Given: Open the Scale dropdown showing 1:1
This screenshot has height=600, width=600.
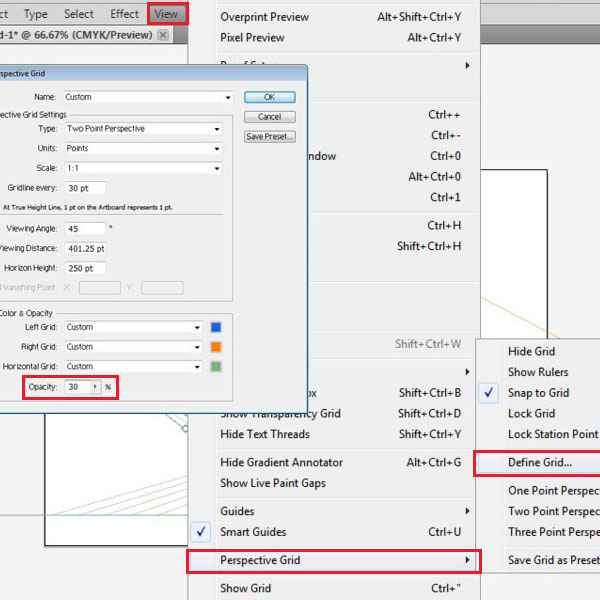Looking at the screenshot, I should point(143,168).
